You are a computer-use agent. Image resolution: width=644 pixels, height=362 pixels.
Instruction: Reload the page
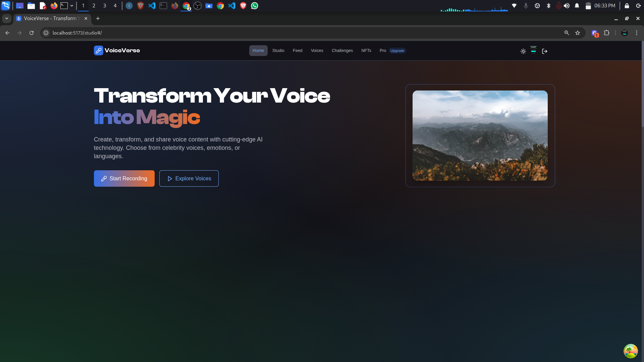click(32, 33)
